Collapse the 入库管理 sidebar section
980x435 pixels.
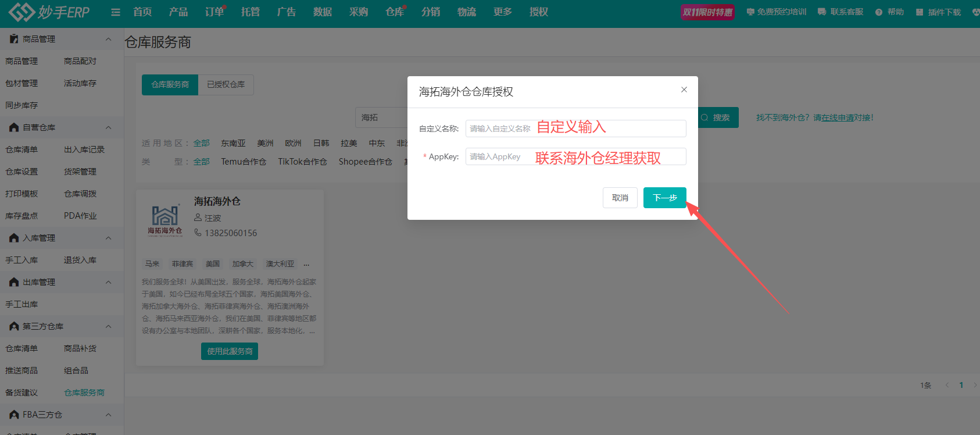pyautogui.click(x=108, y=238)
